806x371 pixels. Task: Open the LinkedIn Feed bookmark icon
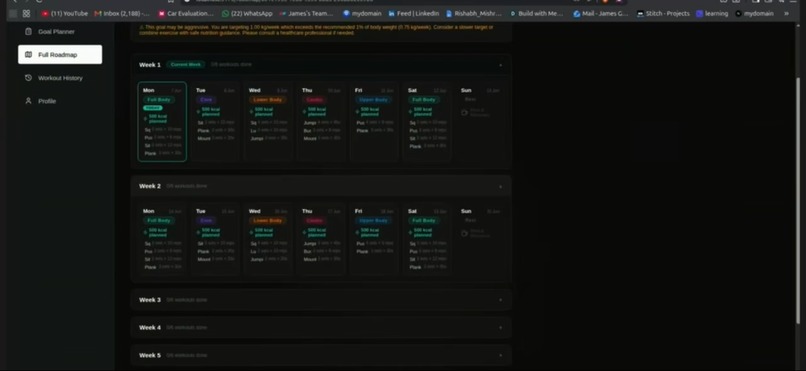coord(392,14)
